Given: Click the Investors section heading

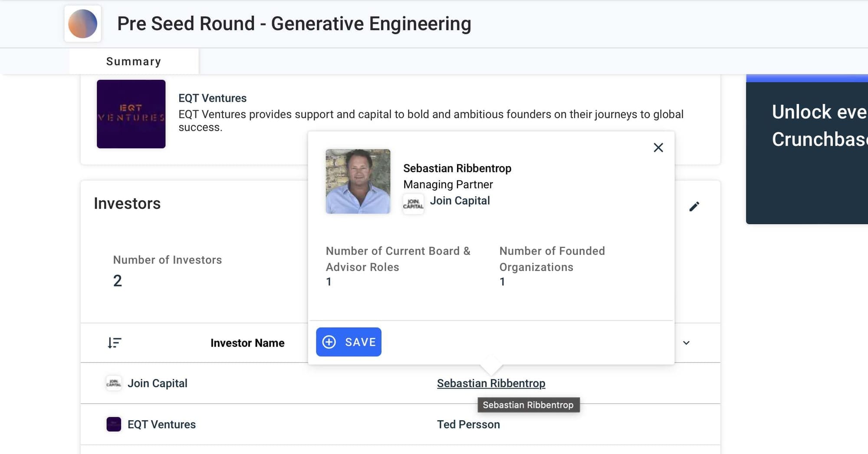Looking at the screenshot, I should [127, 203].
